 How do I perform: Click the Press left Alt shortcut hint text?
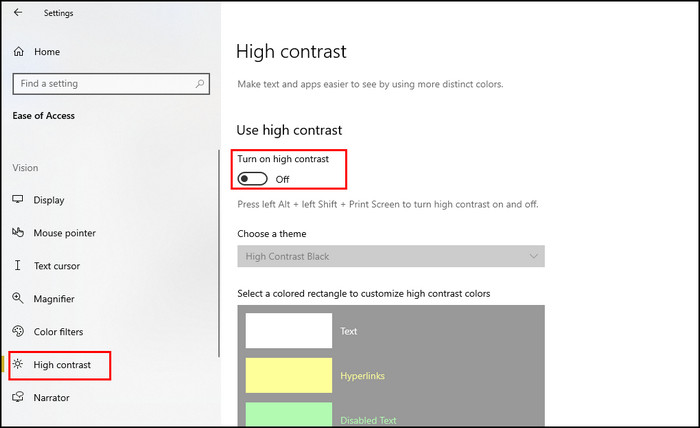pos(388,204)
